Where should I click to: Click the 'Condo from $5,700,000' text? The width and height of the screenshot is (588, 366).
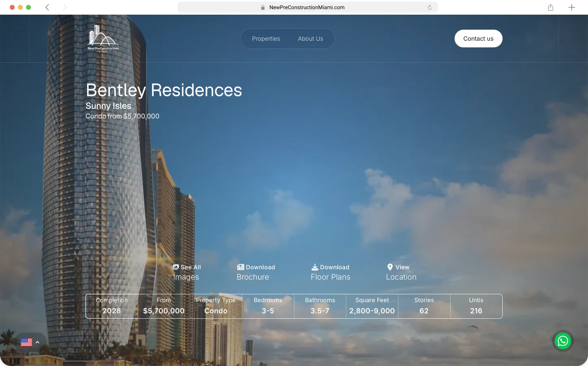[122, 116]
